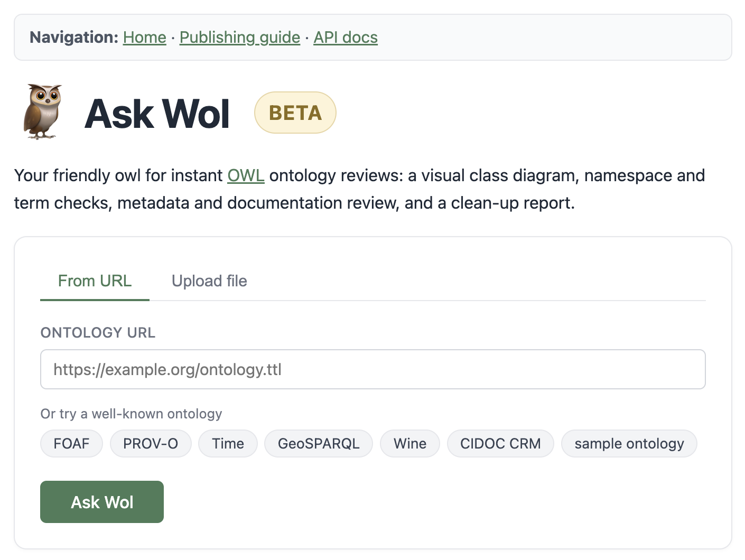Switch to the Upload file tab
745x560 pixels.
[x=209, y=281]
